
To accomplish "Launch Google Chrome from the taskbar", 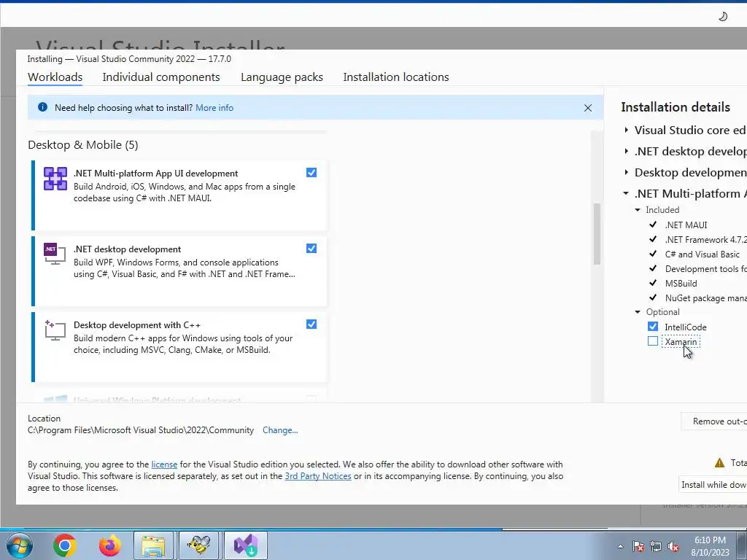I will 65,545.
